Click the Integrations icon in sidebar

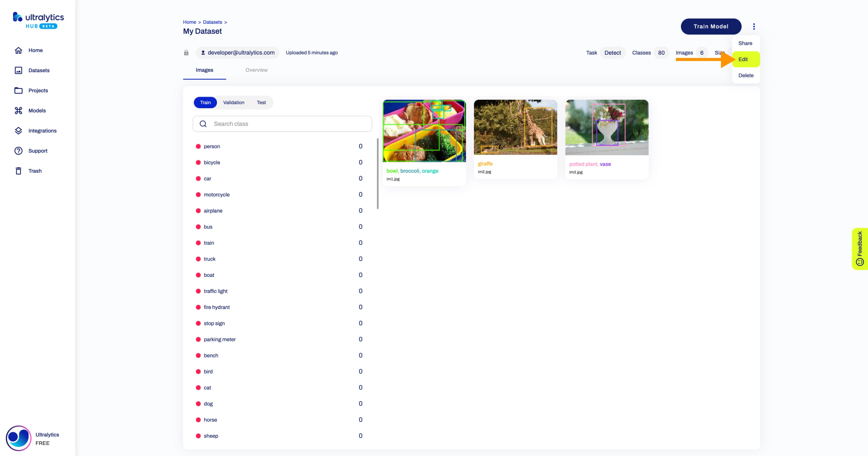tap(18, 130)
